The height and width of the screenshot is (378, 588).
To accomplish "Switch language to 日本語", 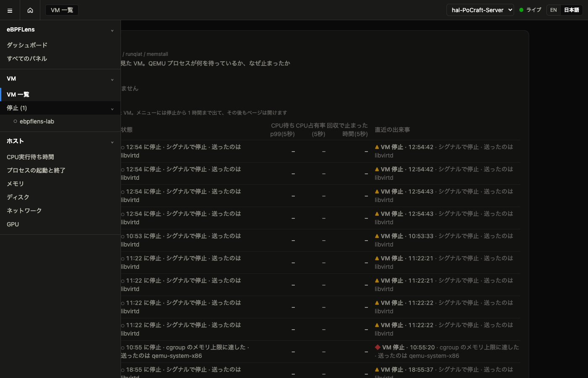I will 571,10.
